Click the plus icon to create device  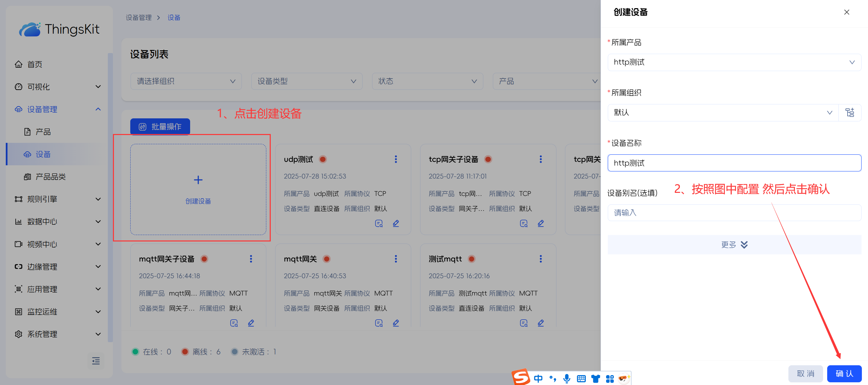(x=198, y=180)
